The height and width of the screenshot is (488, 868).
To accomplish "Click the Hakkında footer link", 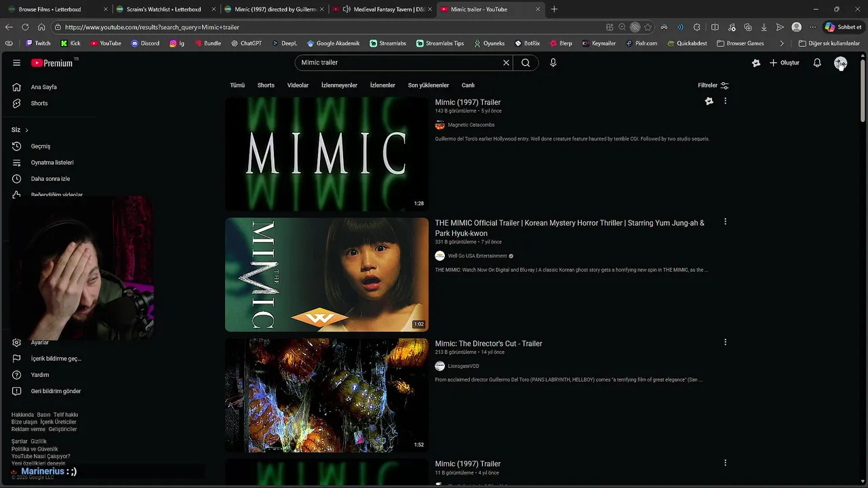I will (x=22, y=415).
